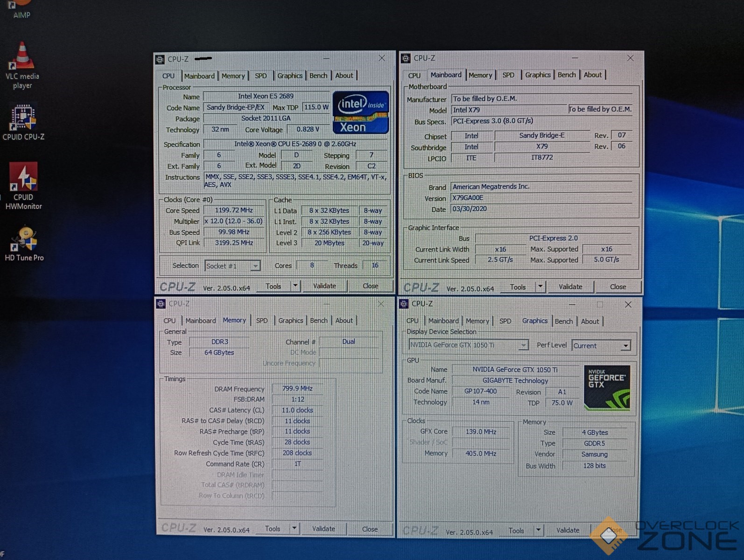This screenshot has width=744, height=560.
Task: Click the CPU-Z title icon in the Graphics window
Action: pyautogui.click(x=404, y=304)
